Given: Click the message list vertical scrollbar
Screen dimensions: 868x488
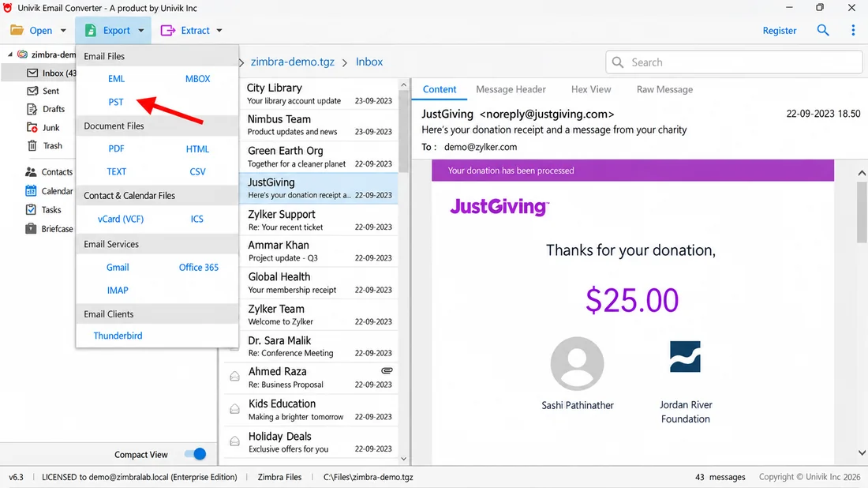Looking at the screenshot, I should pos(403,133).
